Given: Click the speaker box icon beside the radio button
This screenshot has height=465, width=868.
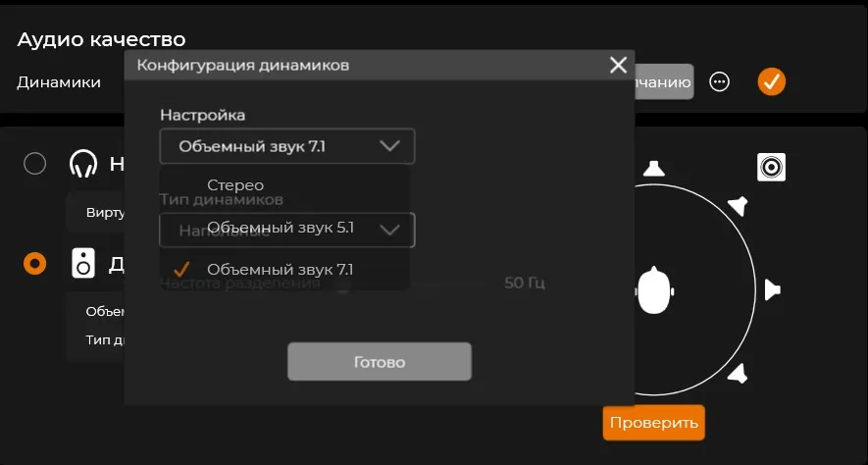Looking at the screenshot, I should pos(83,263).
